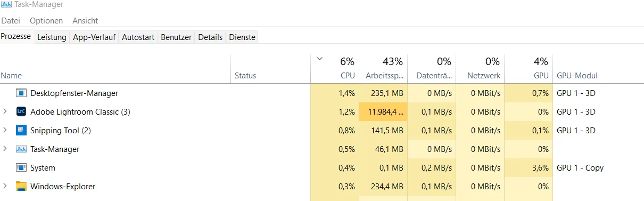
Task: Select the Desktopfenster-Manager process icon
Action: [x=21, y=93]
